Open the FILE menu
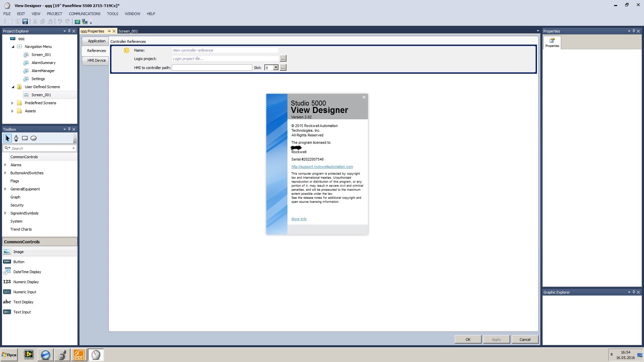 coord(7,14)
